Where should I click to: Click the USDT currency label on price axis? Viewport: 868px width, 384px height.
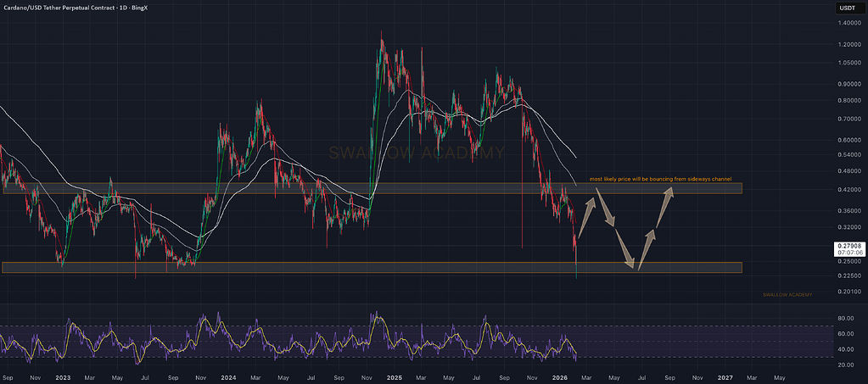coord(847,8)
